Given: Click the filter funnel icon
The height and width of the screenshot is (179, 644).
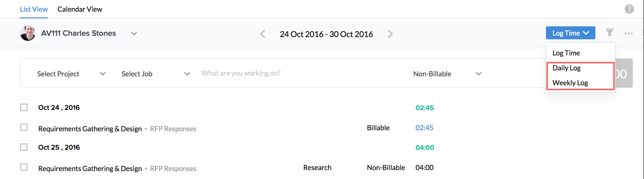Looking at the screenshot, I should tap(609, 33).
